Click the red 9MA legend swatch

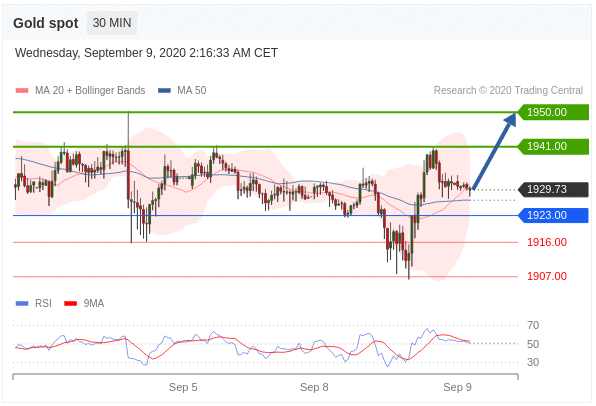click(x=71, y=303)
